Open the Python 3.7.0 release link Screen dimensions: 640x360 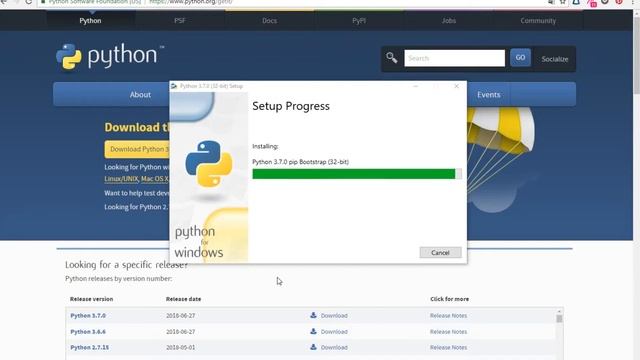pyautogui.click(x=88, y=316)
